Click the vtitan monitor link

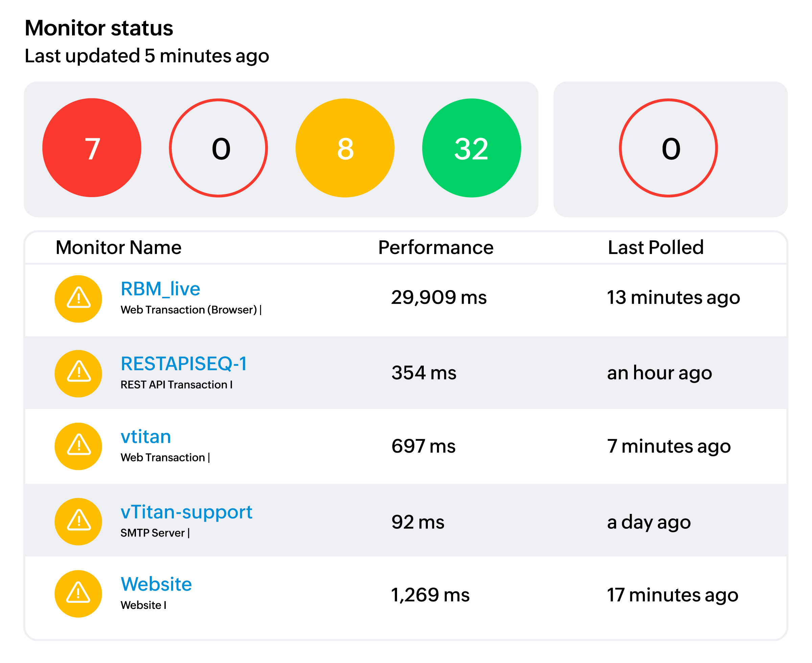tap(145, 436)
